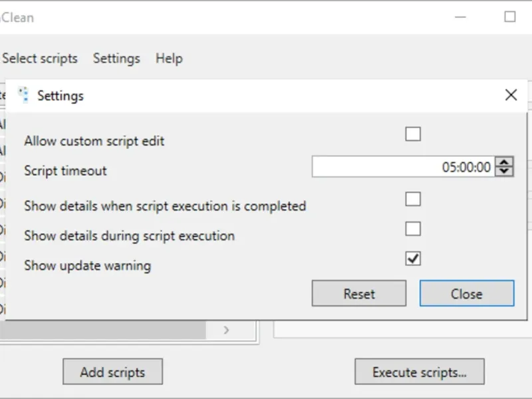Tick Show details when script execution completed

[413, 199]
